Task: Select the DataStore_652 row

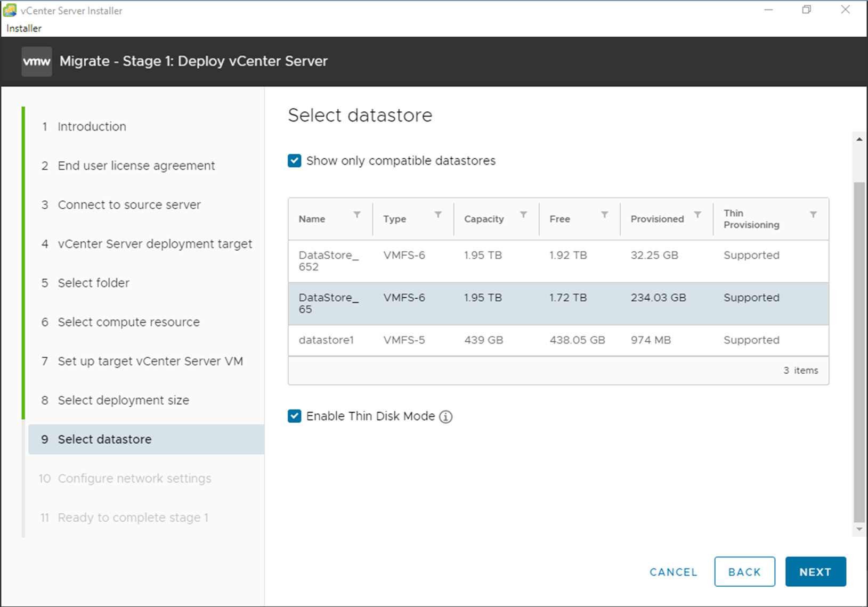Action: point(558,261)
